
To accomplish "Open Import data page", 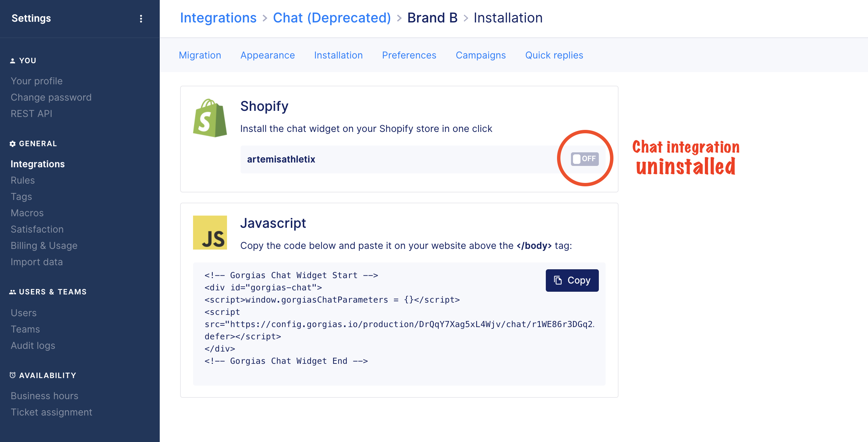I will pos(37,262).
